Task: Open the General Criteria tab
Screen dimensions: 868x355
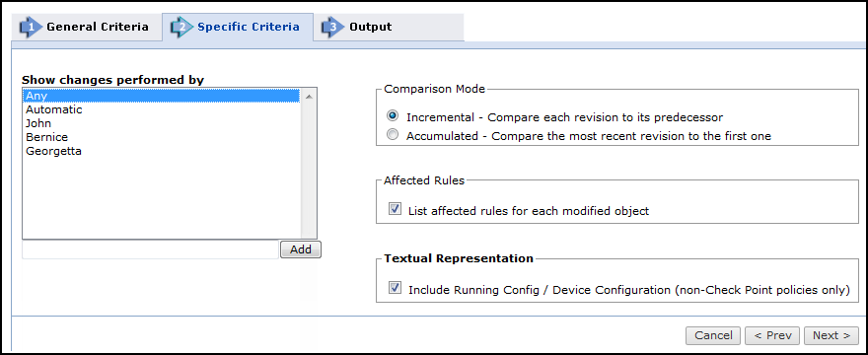Action: pyautogui.click(x=87, y=27)
